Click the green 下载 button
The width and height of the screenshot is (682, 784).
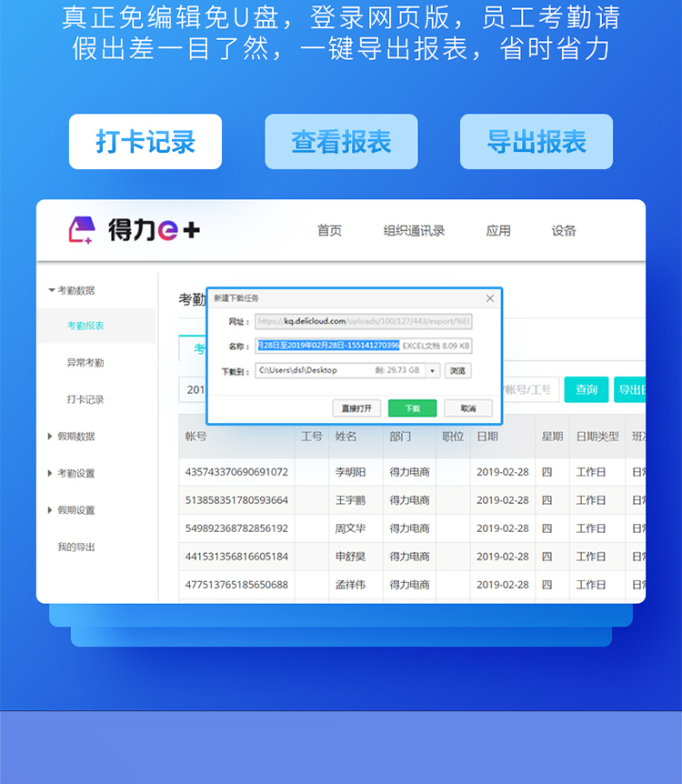[x=413, y=408]
